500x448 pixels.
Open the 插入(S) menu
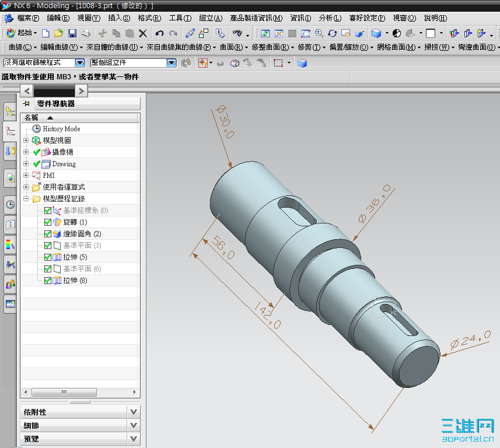(x=119, y=18)
